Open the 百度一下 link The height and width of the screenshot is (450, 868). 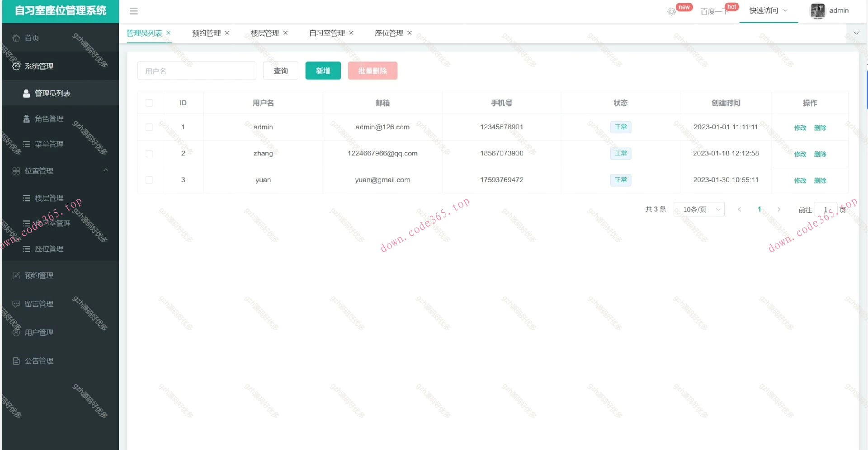[714, 11]
